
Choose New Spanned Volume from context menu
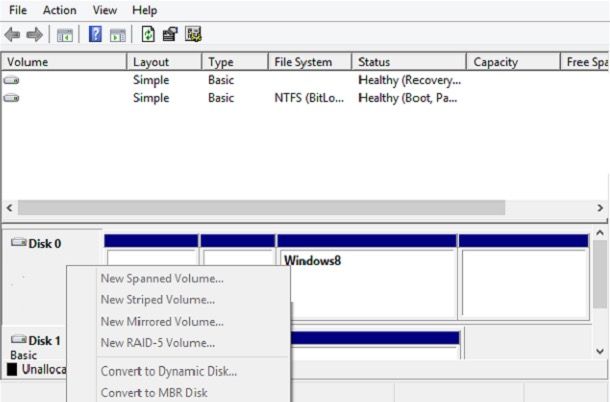tap(162, 278)
